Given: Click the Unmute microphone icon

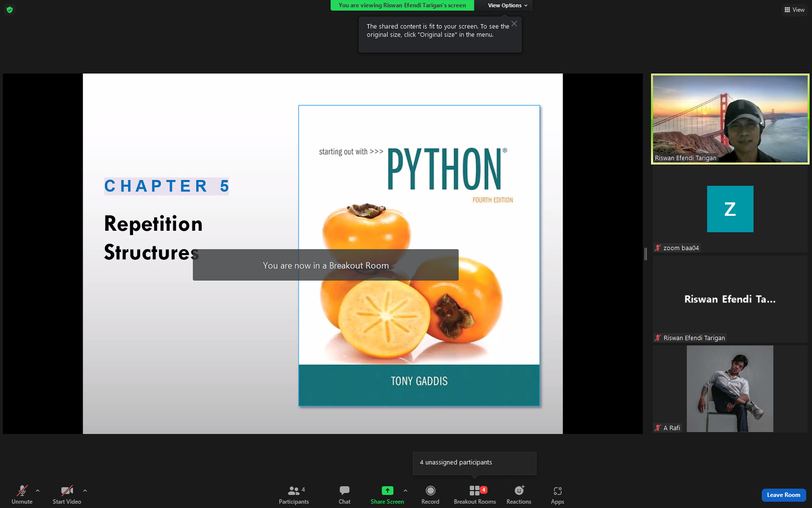Looking at the screenshot, I should pos(22,491).
